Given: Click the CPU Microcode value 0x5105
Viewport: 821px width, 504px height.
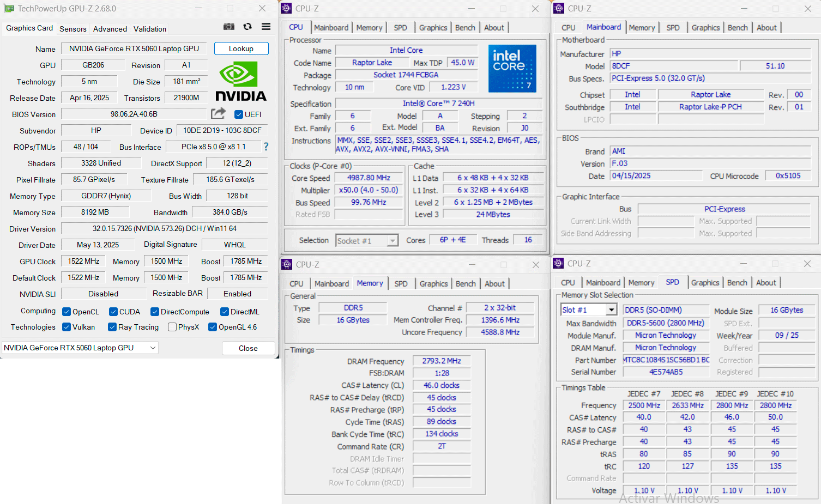Looking at the screenshot, I should tap(788, 176).
